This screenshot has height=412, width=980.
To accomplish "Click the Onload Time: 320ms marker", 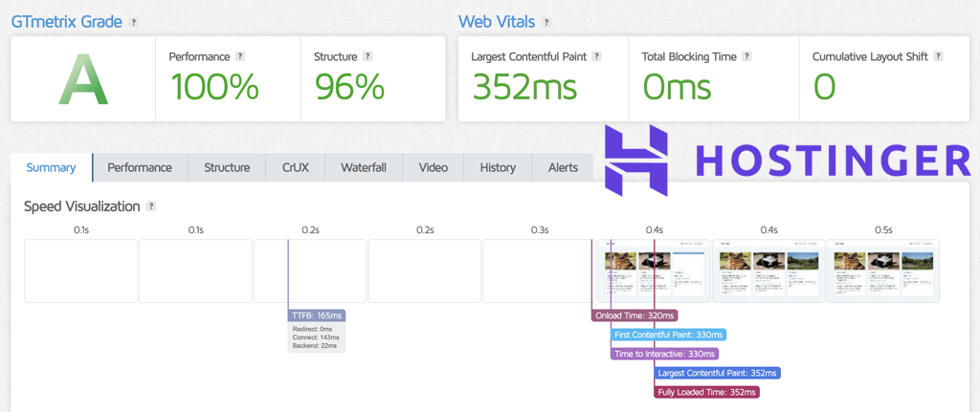I will 635,315.
